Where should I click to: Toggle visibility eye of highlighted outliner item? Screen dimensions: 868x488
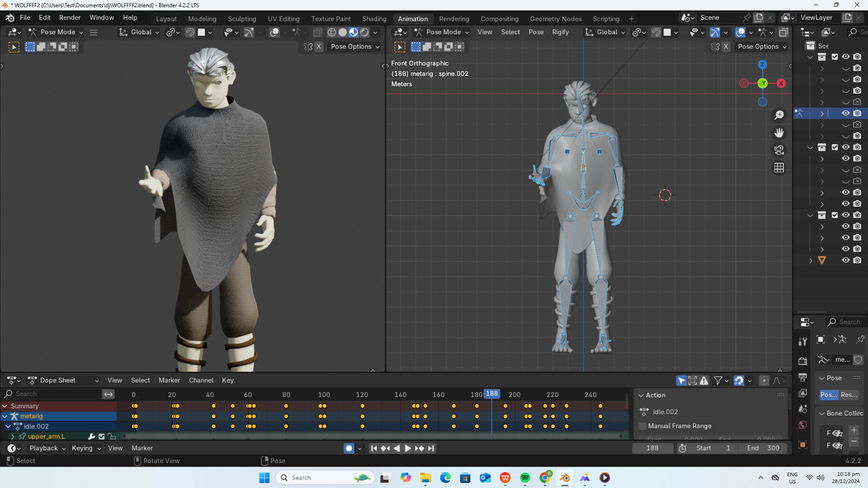click(x=845, y=113)
